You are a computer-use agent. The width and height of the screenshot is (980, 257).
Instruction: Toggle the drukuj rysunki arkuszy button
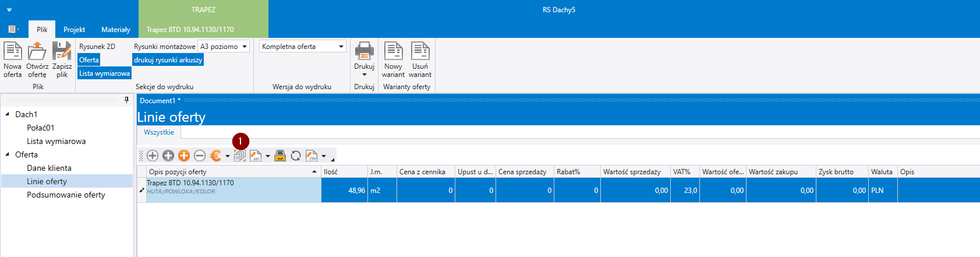click(168, 60)
